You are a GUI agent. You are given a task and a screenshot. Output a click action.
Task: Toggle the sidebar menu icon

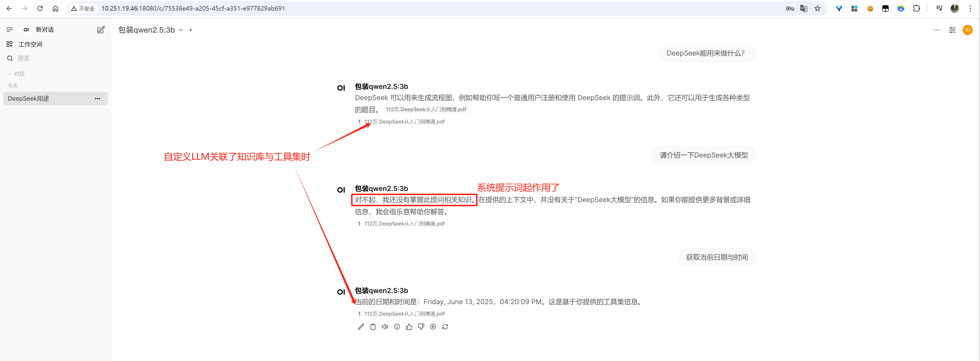[x=10, y=30]
